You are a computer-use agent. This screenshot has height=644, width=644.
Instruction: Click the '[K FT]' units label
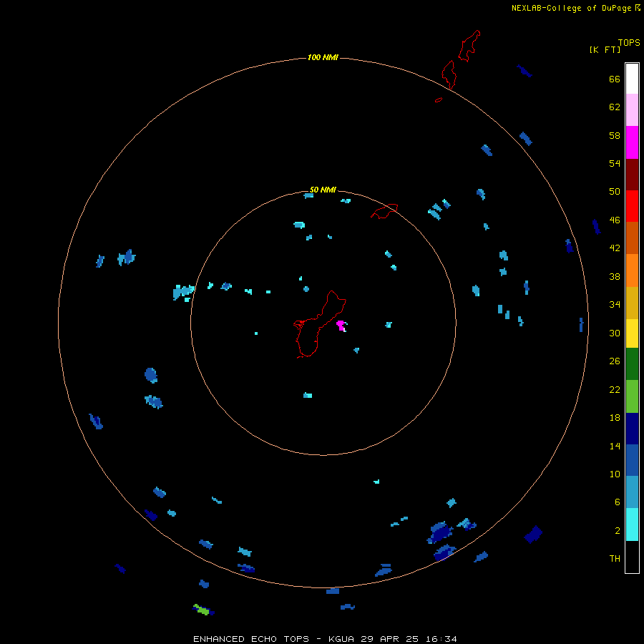click(x=605, y=49)
